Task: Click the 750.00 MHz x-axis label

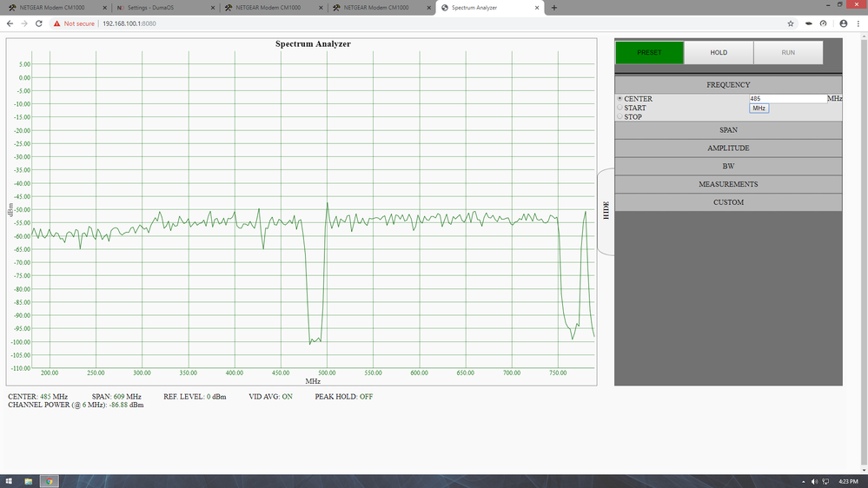Action: point(558,373)
